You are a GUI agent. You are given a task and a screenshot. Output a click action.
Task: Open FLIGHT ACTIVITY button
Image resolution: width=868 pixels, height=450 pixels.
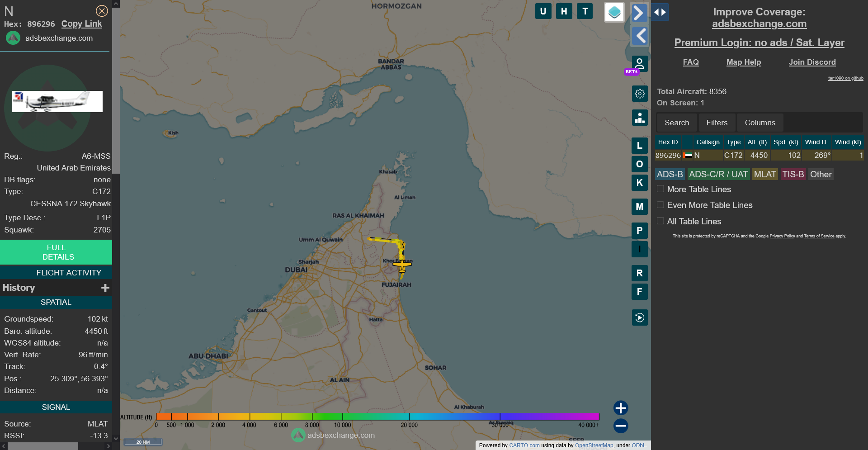click(56, 273)
